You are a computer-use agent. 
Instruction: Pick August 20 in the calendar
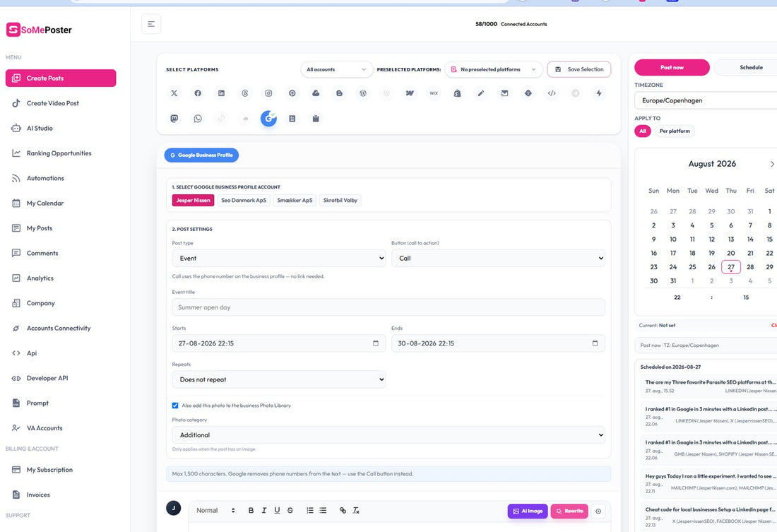731,253
